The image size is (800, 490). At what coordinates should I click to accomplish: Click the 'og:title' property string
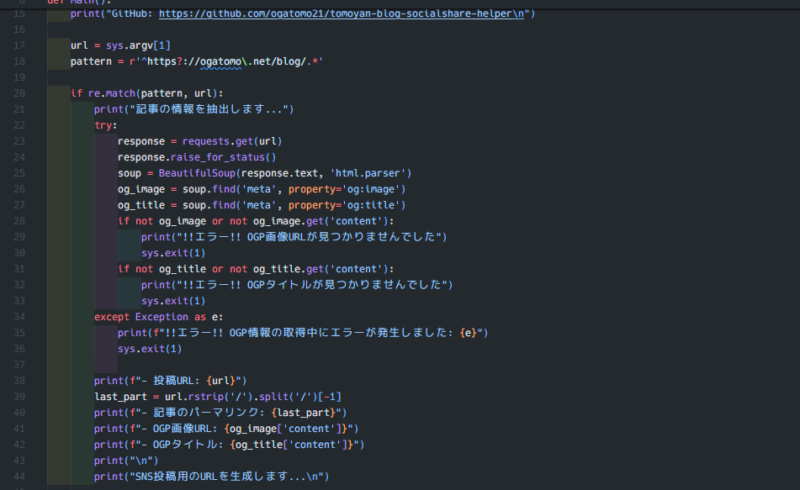[x=374, y=205]
